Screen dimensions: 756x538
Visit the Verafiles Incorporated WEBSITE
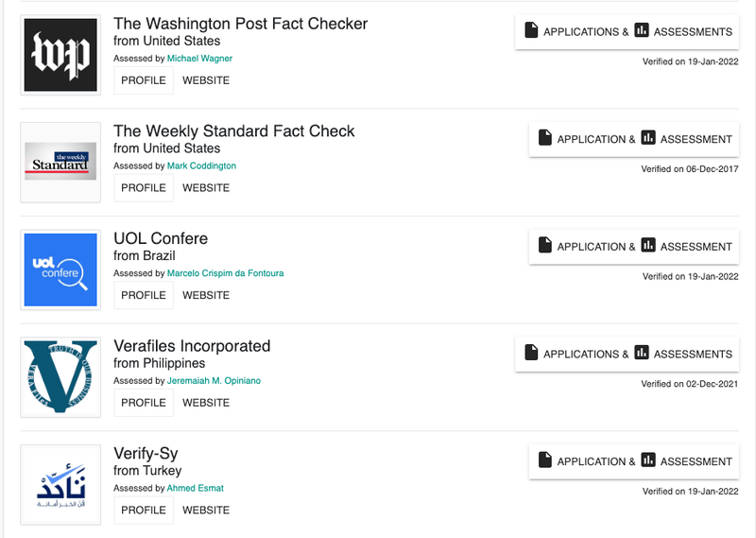[206, 403]
